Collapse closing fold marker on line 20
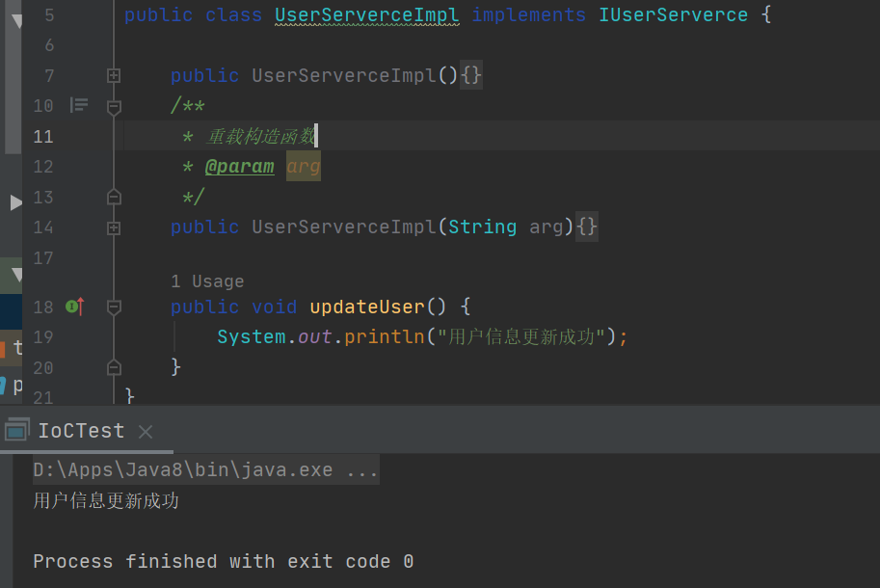Viewport: 880px width, 588px height. pyautogui.click(x=114, y=367)
